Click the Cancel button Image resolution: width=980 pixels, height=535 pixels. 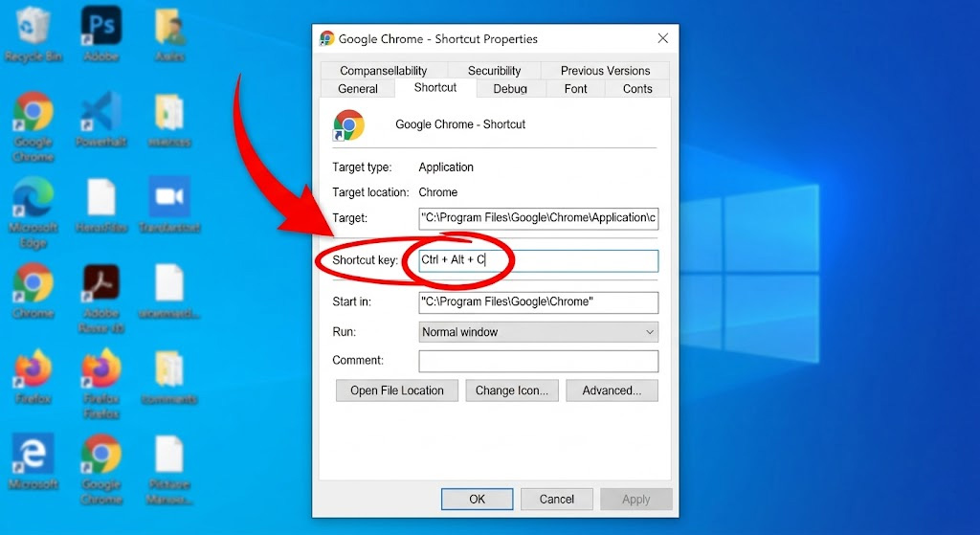556,499
